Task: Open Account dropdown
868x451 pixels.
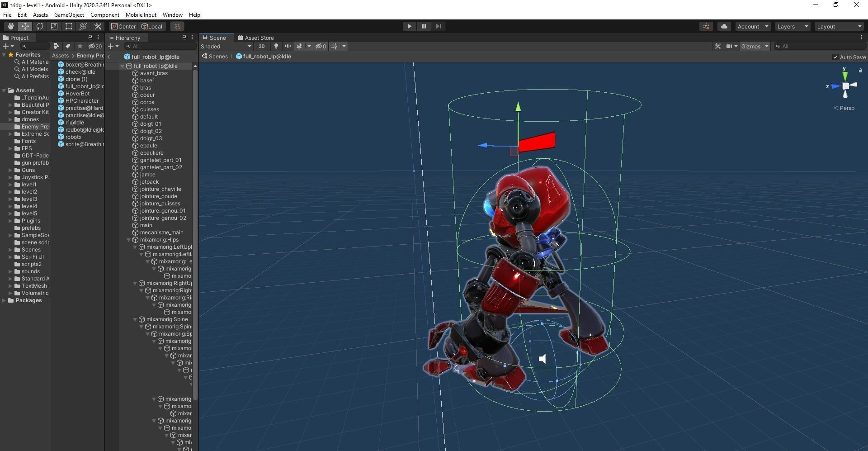Action: (x=753, y=26)
